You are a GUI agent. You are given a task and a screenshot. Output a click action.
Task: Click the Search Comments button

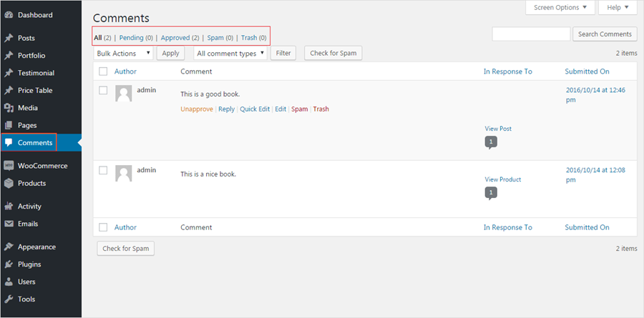pos(605,34)
